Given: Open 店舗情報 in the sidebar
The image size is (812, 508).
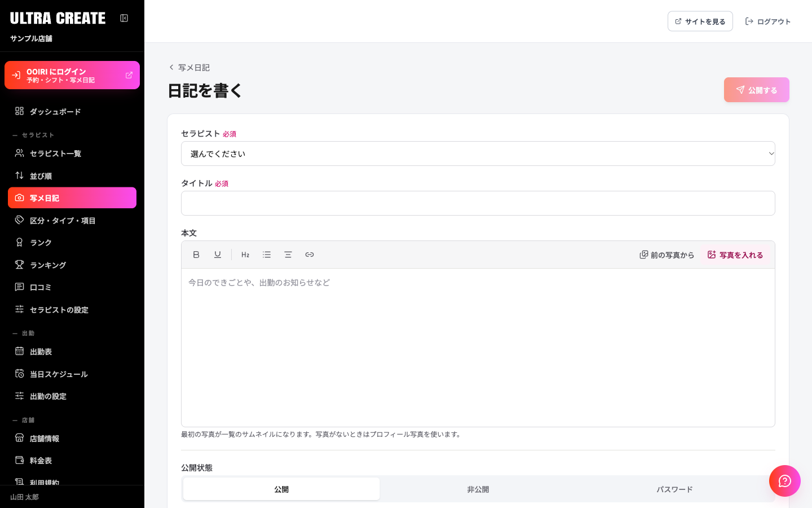Looking at the screenshot, I should coord(72,439).
